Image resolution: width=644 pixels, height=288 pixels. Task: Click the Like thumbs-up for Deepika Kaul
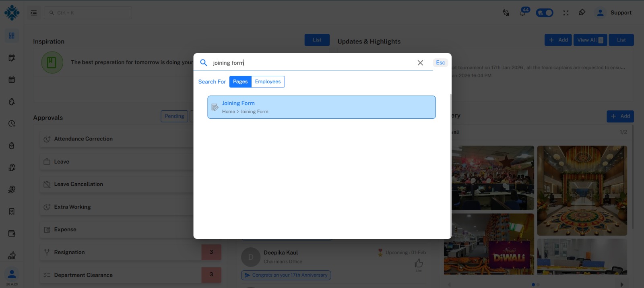point(419,263)
